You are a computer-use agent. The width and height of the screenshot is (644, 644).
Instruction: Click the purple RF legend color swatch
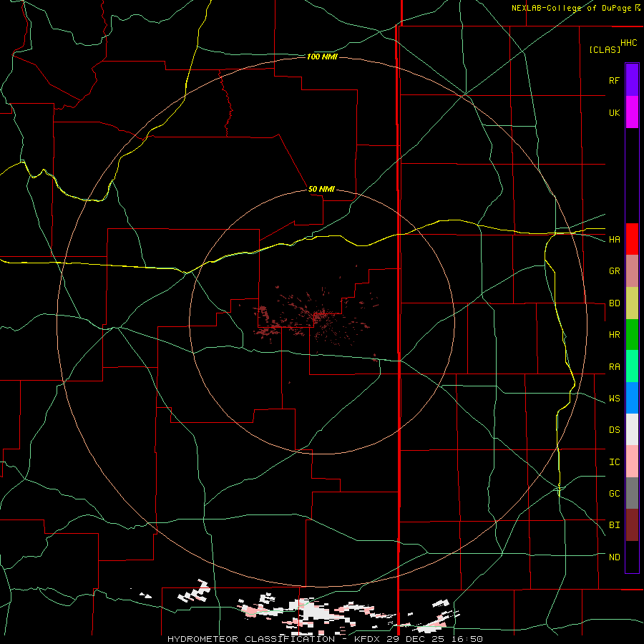coord(632,80)
